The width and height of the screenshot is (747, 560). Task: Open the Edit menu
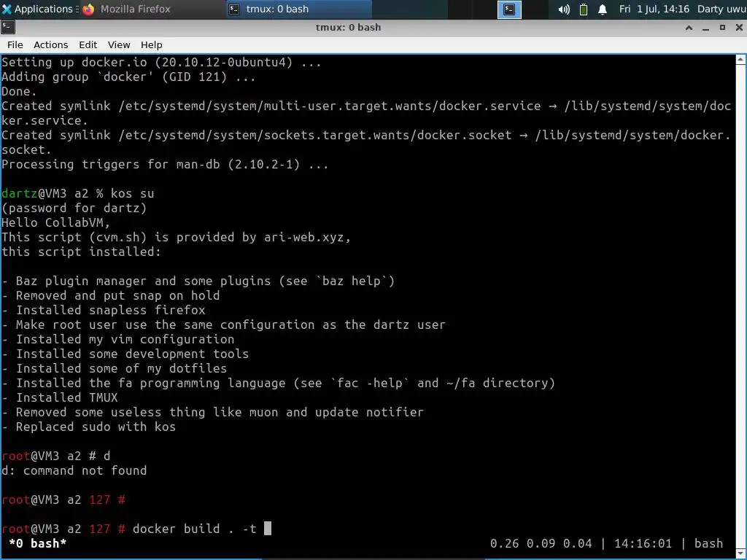88,44
